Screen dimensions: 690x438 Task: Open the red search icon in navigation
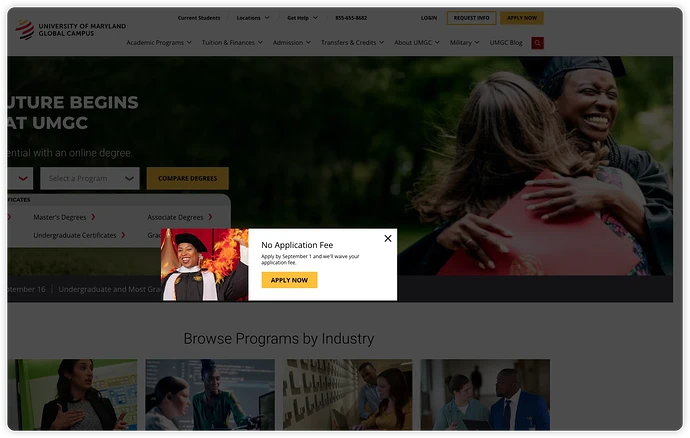(537, 43)
